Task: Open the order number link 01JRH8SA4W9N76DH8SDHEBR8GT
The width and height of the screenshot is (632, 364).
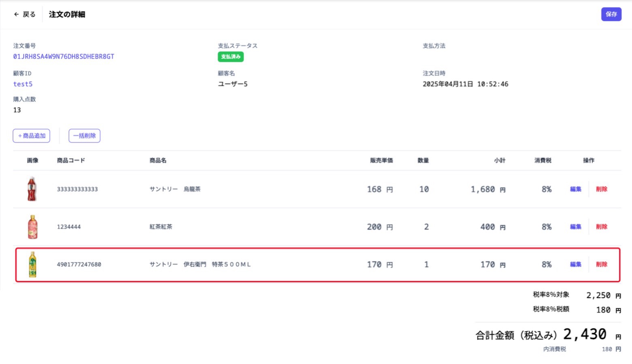Action: point(63,56)
